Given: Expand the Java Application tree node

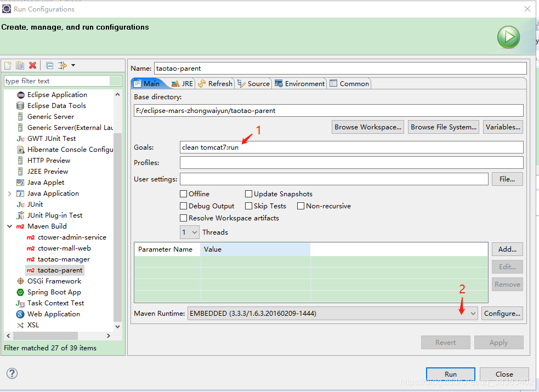Looking at the screenshot, I should click(x=10, y=194).
